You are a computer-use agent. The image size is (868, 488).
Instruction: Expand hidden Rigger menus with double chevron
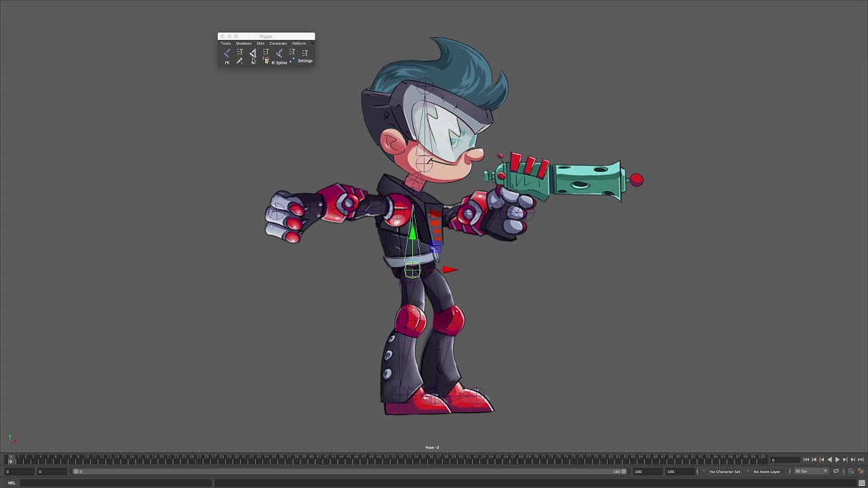coord(311,43)
